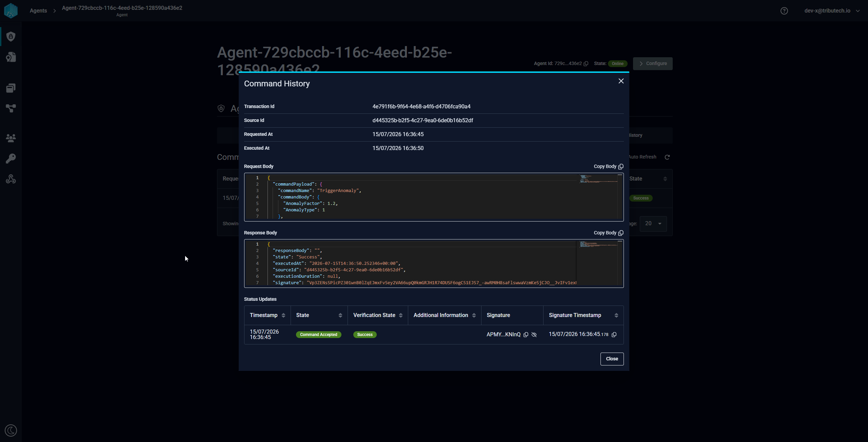
Task: Click the agent name in the breadcrumb
Action: point(122,8)
